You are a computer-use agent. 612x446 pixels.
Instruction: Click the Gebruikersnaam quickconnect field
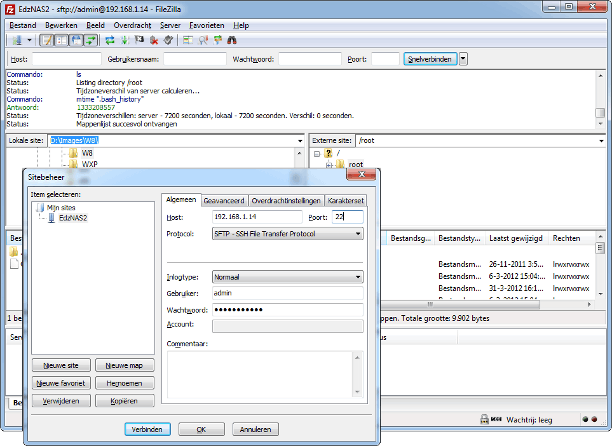pyautogui.click(x=195, y=59)
